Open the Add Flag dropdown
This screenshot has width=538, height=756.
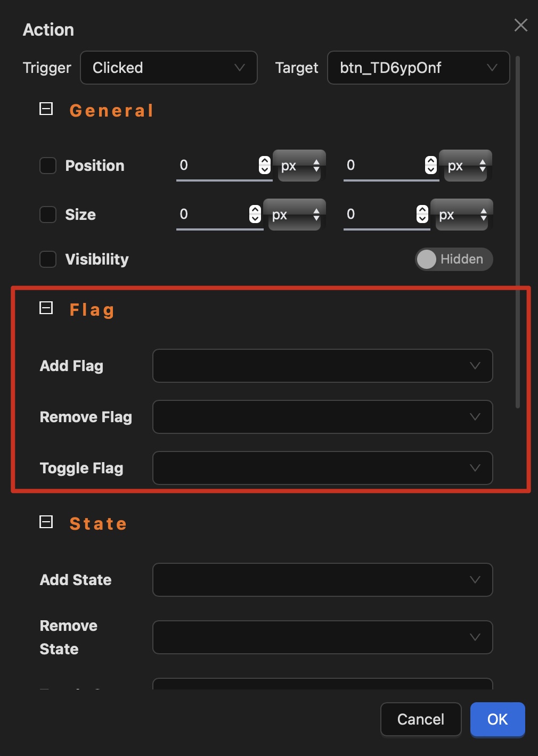pyautogui.click(x=322, y=366)
